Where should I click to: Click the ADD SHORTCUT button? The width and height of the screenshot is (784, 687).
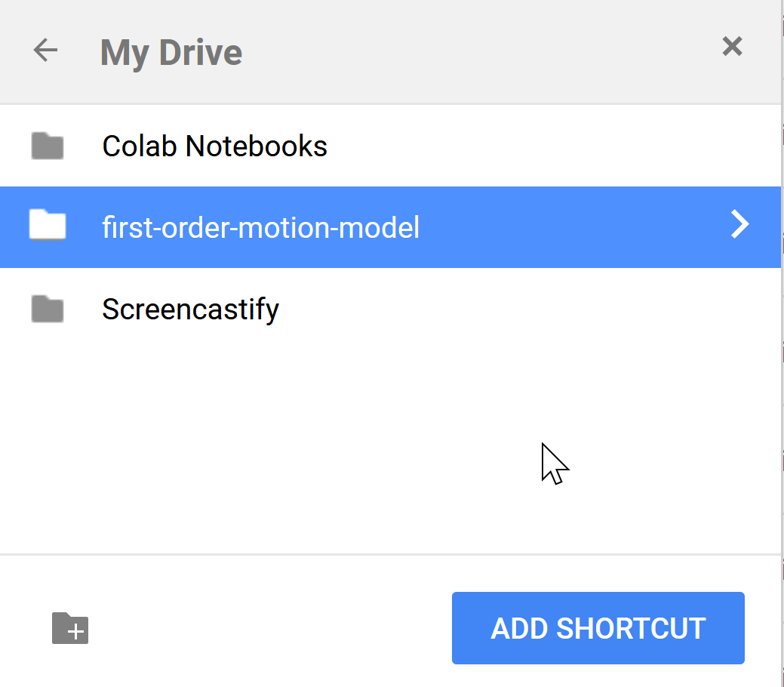pyautogui.click(x=598, y=628)
